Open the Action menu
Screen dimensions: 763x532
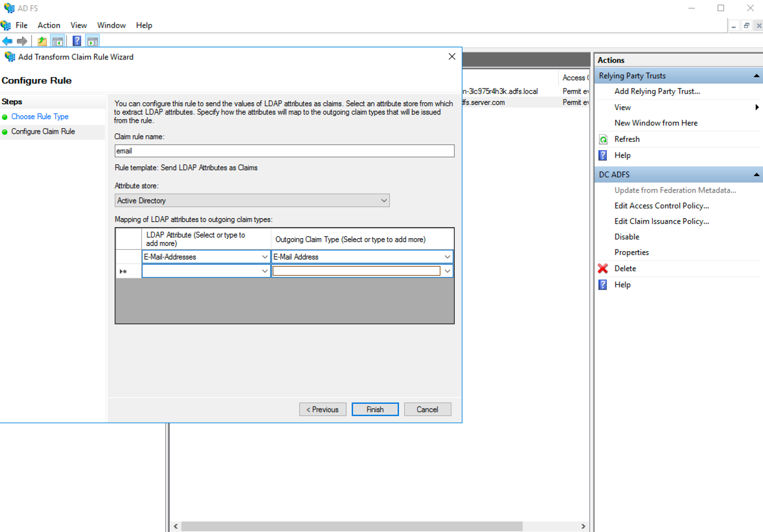(x=49, y=25)
